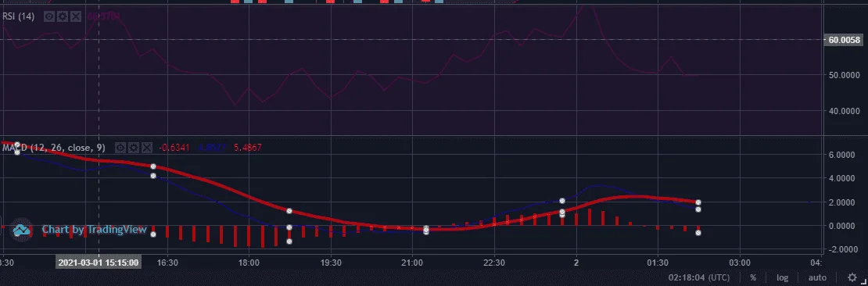Click the 21:00 time axis label
The height and width of the screenshot is (286, 868).
[412, 263]
